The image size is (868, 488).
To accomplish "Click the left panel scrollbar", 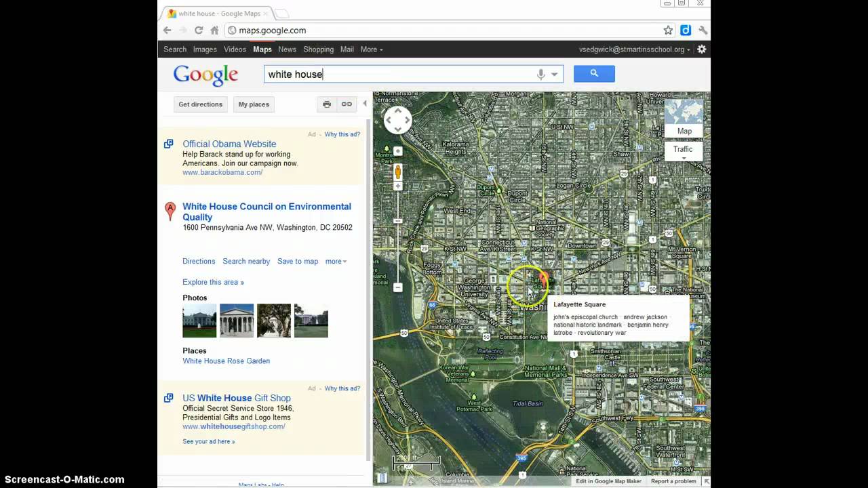I will tap(368, 291).
